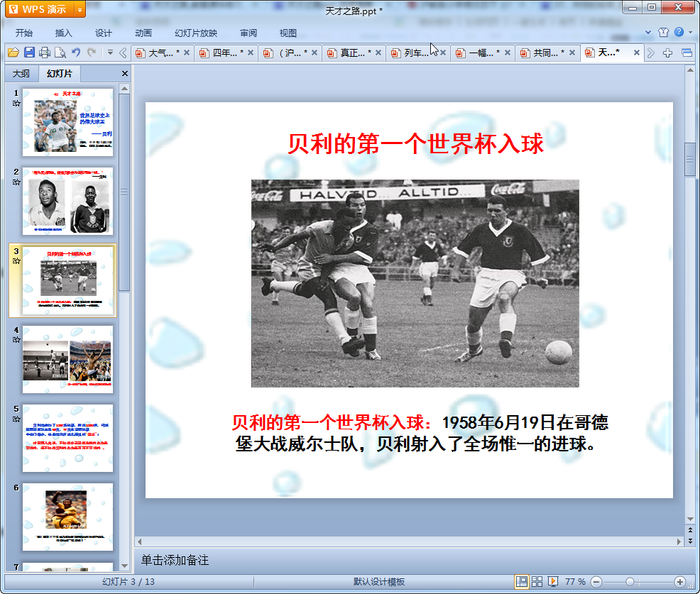Open Help with the question mark icon
Image resolution: width=700 pixels, height=594 pixels.
679,32
